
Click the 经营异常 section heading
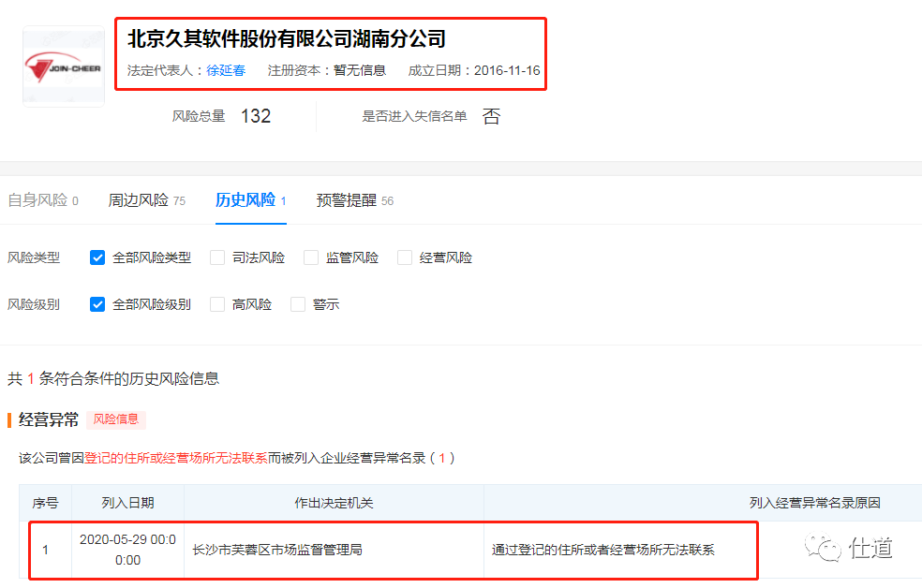(49, 419)
